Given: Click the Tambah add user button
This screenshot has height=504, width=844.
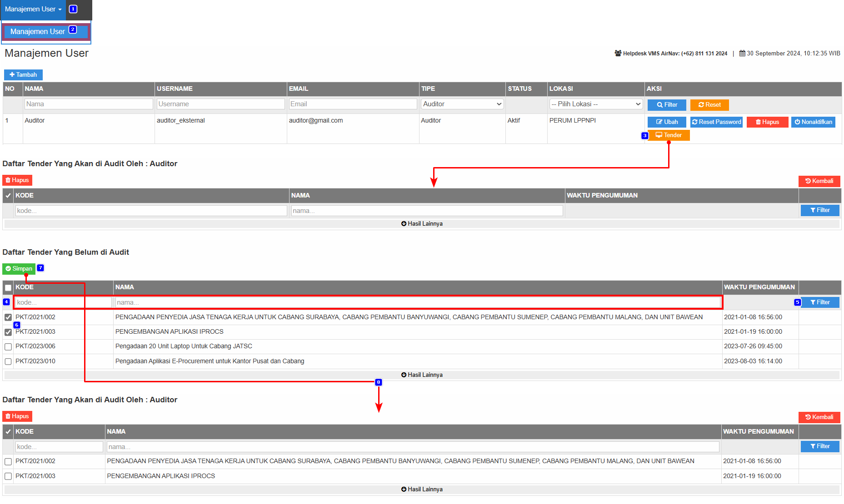Looking at the screenshot, I should coord(23,75).
